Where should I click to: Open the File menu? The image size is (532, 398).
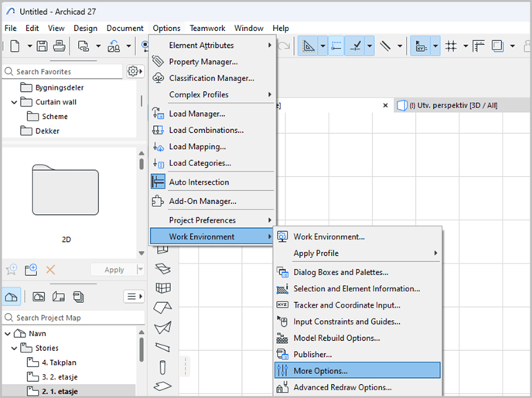(x=11, y=28)
